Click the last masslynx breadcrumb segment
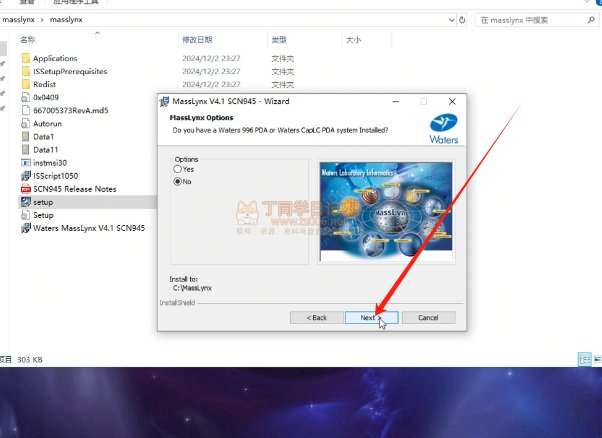This screenshot has width=602, height=438. click(66, 19)
